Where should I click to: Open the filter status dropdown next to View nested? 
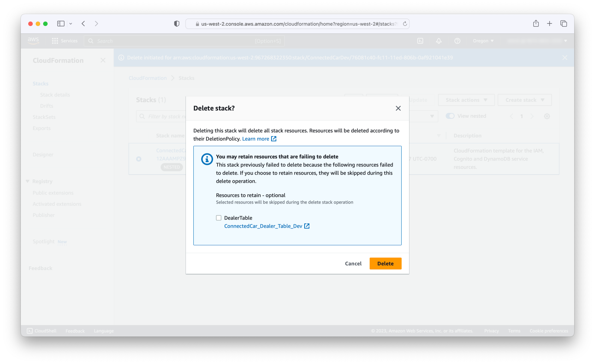(432, 116)
